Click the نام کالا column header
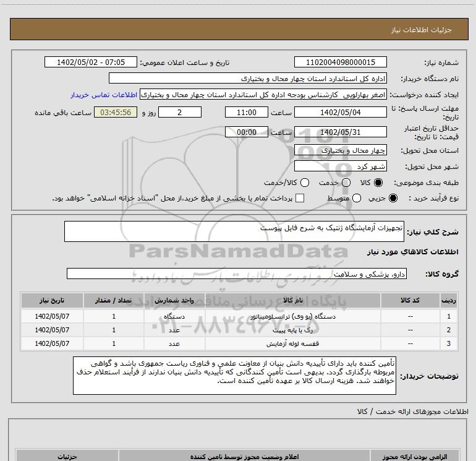Screen dimensions: 476x461 coord(293,300)
